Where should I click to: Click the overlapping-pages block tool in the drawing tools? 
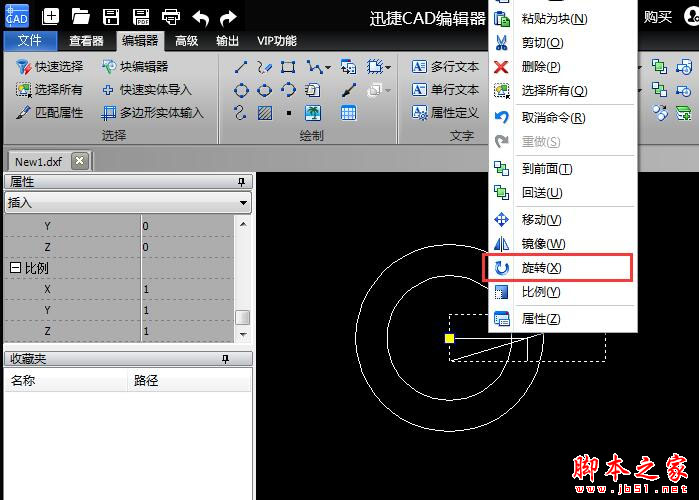click(312, 90)
